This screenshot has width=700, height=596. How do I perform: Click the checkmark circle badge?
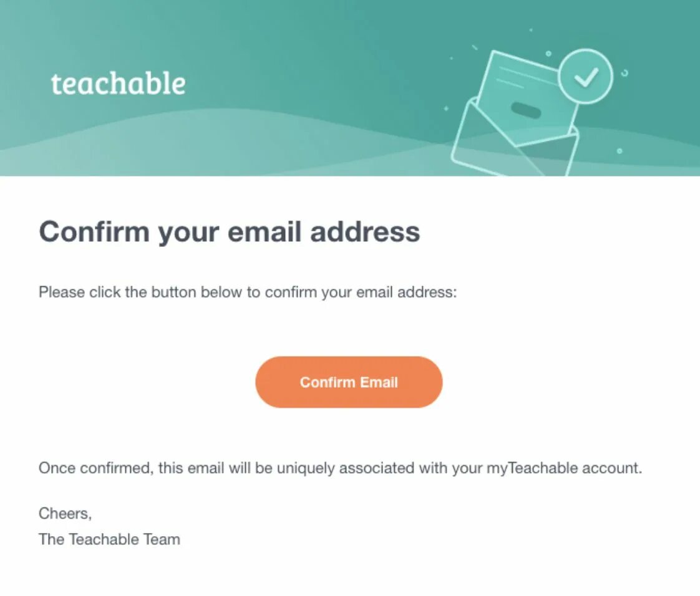[x=585, y=76]
